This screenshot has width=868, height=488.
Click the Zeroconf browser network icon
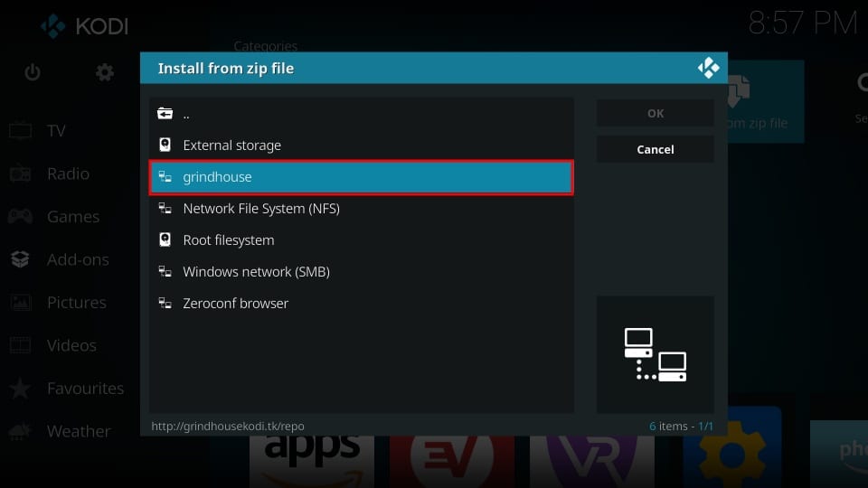click(x=165, y=303)
